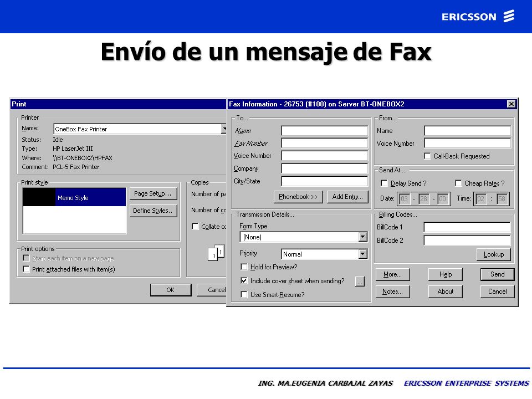Click the PCL-5 Fax Printer comment text
532x399 pixels.
76,167
